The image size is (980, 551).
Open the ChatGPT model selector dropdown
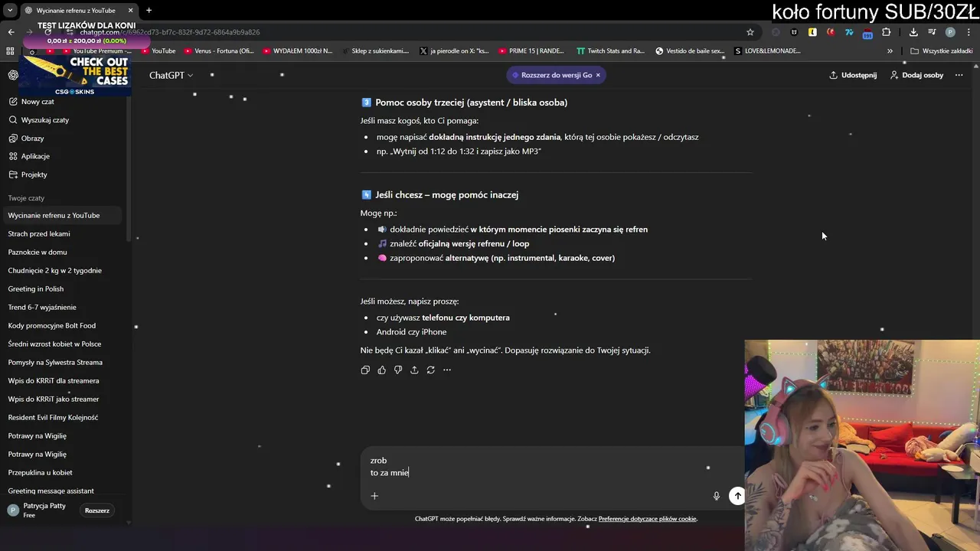[171, 75]
